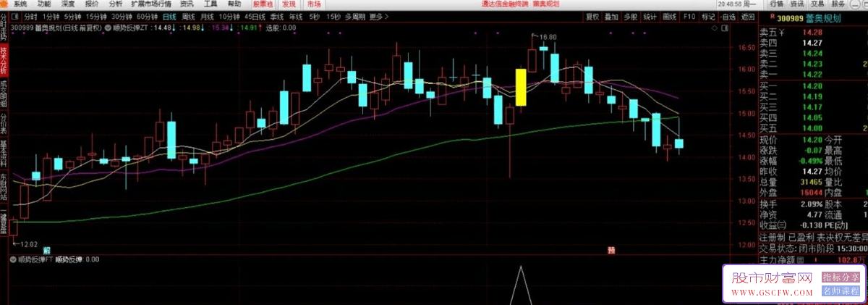Viewport: 868px width, 305px height.
Task: Select the 1分钟 period
Action: click(x=51, y=15)
